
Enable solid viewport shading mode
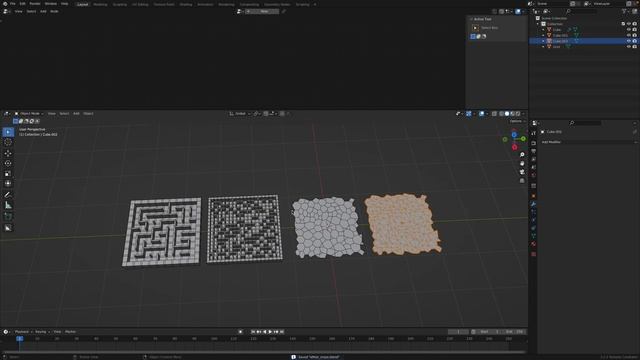pos(507,113)
